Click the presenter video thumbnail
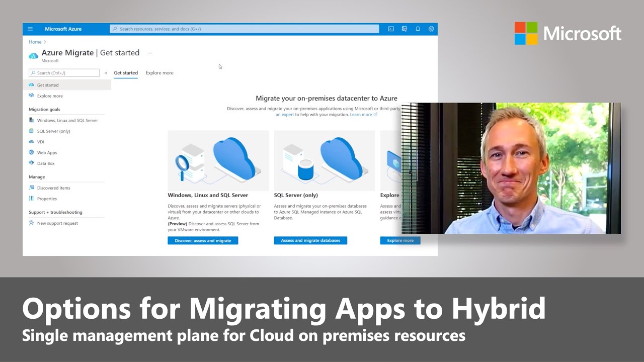 [511, 168]
